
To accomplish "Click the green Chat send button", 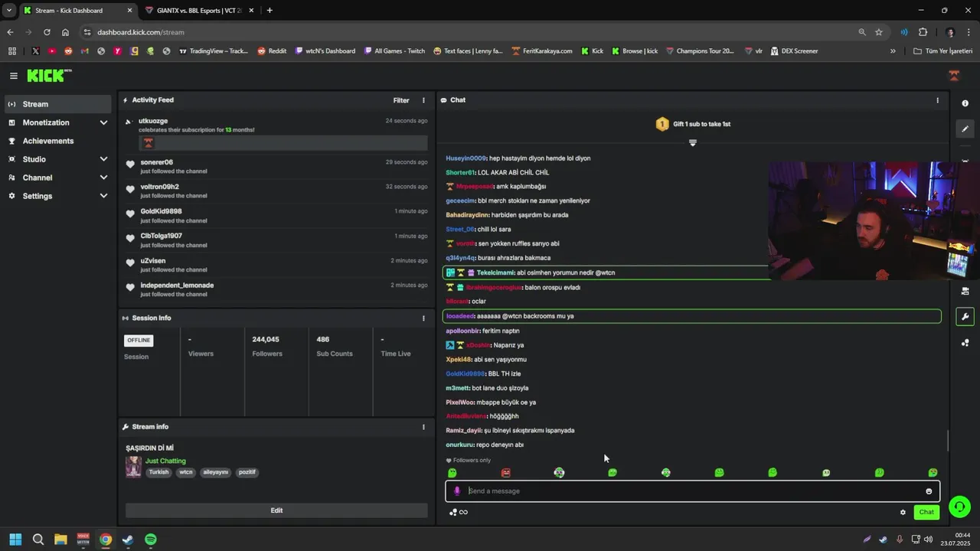I will click(x=926, y=513).
